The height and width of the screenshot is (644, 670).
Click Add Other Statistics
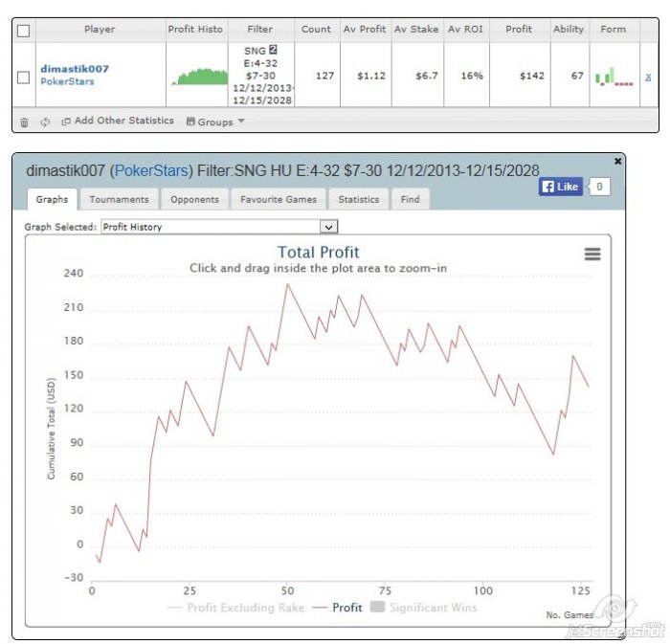[x=118, y=121]
